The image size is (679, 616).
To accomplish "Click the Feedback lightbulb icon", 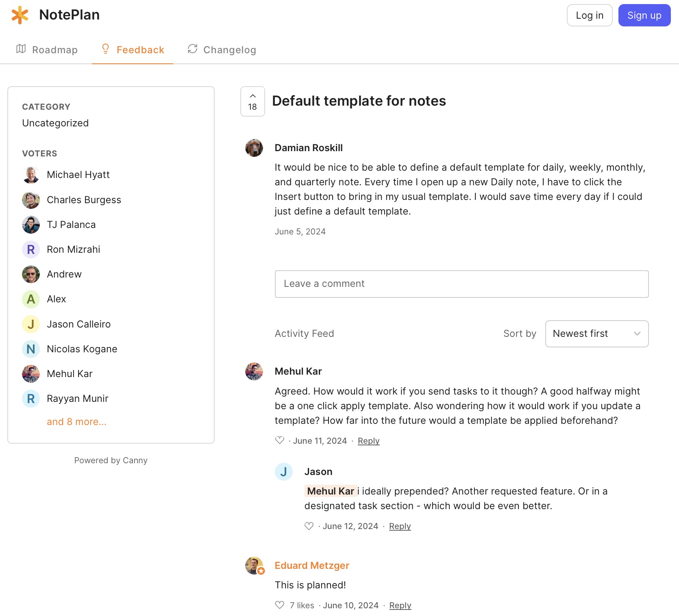I will click(105, 49).
